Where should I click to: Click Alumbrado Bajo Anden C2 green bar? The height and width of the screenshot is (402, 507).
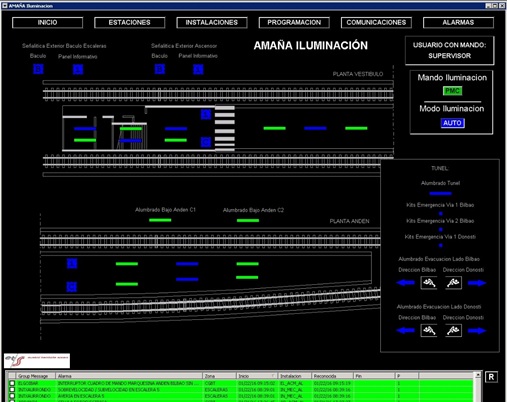pos(248,220)
